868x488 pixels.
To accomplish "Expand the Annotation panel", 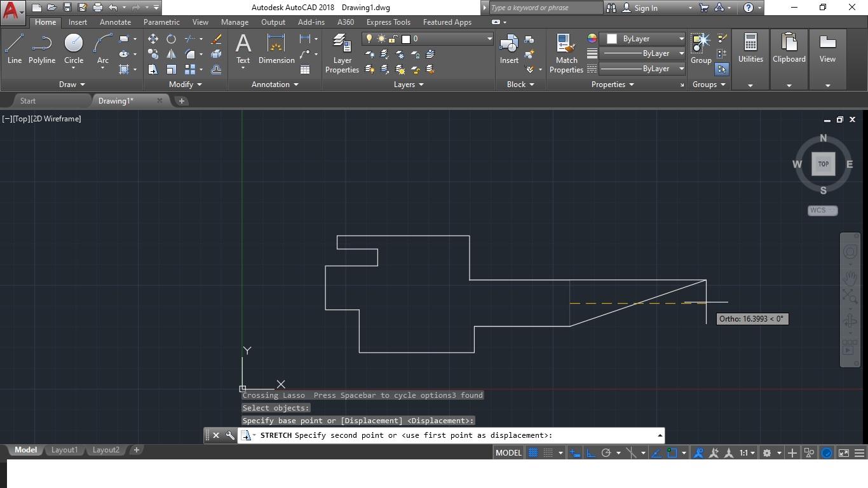I will click(275, 85).
